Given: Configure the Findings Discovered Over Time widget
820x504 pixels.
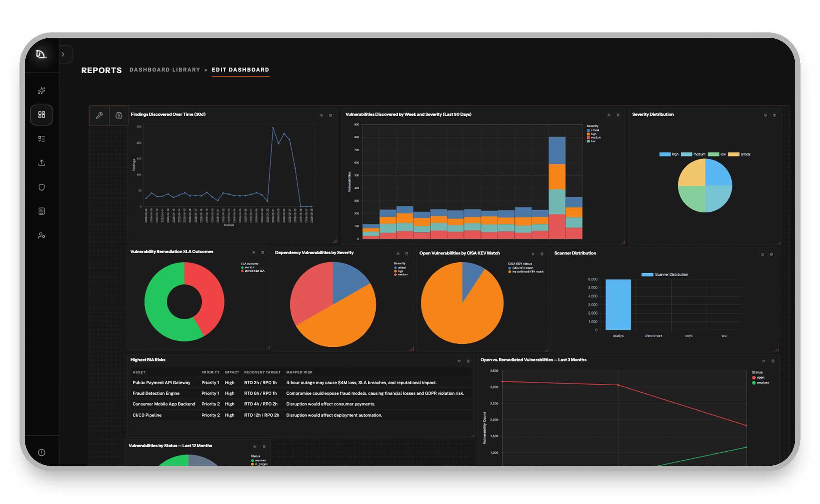Looking at the screenshot, I should [x=321, y=115].
